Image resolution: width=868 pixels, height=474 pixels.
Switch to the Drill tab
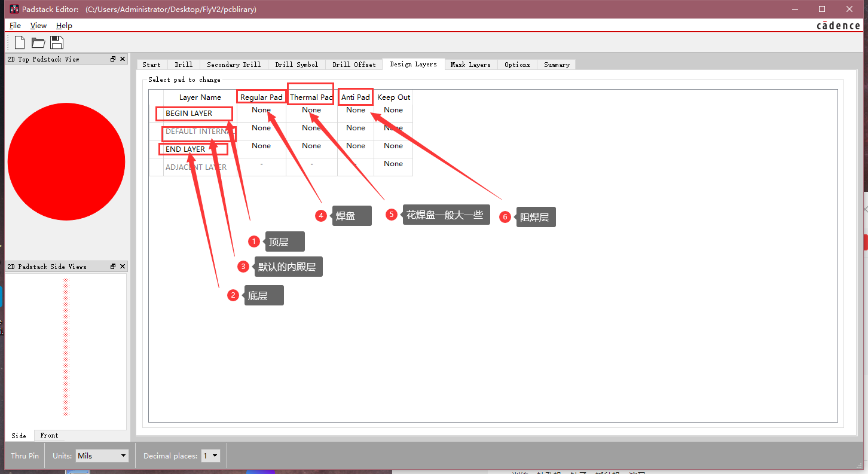[x=183, y=64]
